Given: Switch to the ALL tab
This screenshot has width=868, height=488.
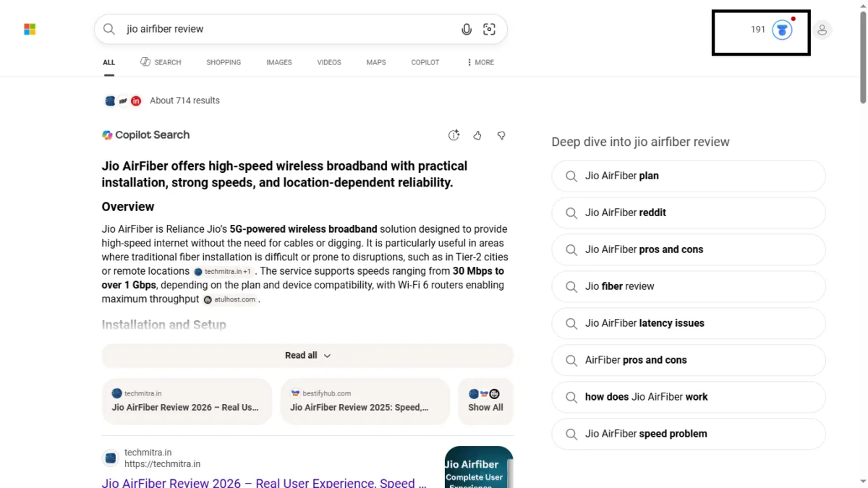Looking at the screenshot, I should [x=109, y=62].
